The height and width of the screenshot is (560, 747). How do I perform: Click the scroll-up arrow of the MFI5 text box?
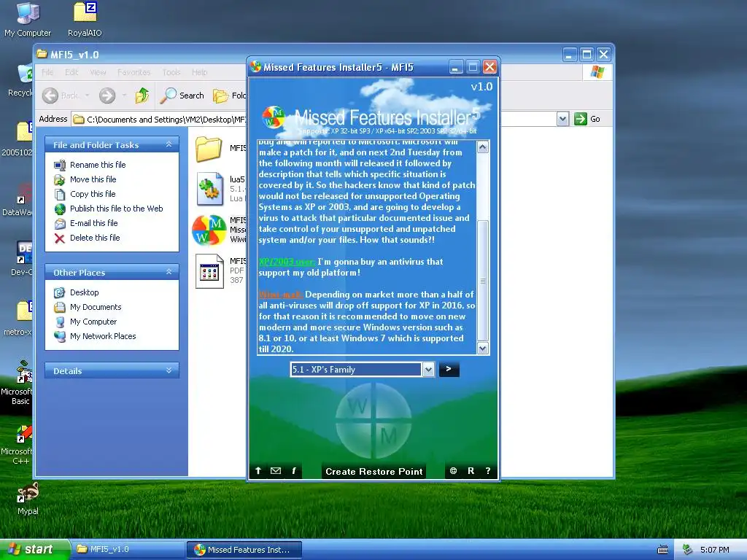pos(483,147)
